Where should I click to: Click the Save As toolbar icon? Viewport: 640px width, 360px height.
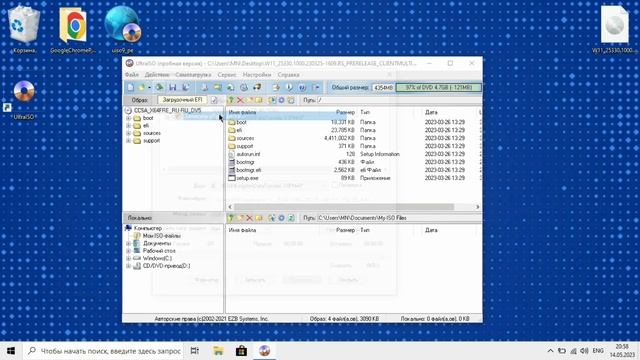(186, 87)
